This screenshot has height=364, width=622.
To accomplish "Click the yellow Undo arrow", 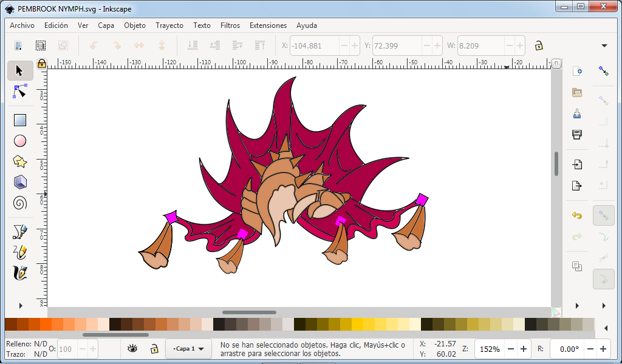I will (577, 215).
